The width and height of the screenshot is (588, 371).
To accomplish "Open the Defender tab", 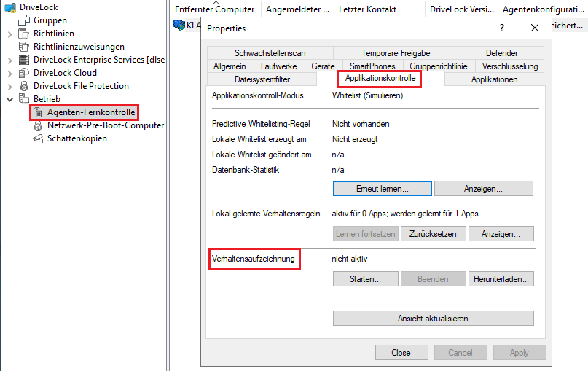I will pos(501,53).
